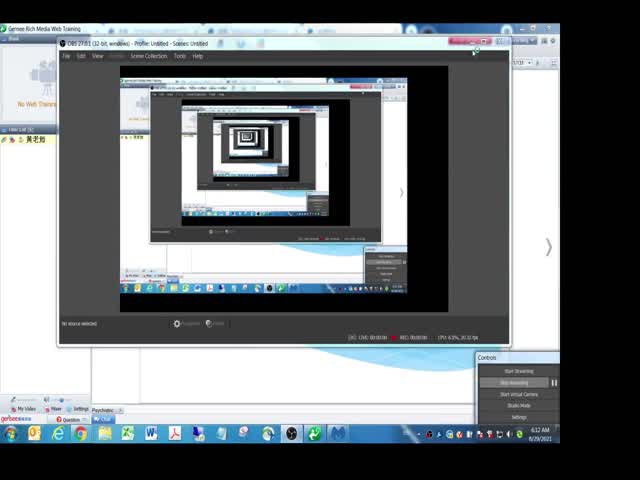
Task: Open the Scene Collection menu
Action: 149,56
